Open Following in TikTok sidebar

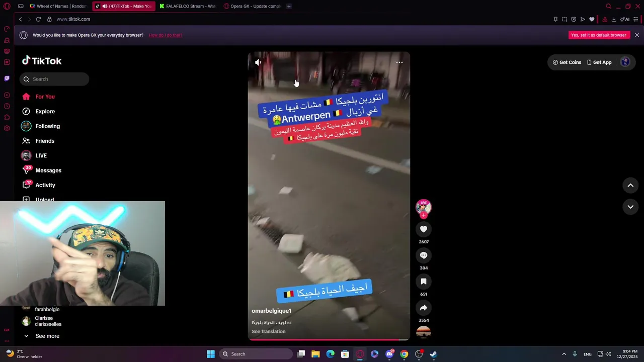[41, 126]
